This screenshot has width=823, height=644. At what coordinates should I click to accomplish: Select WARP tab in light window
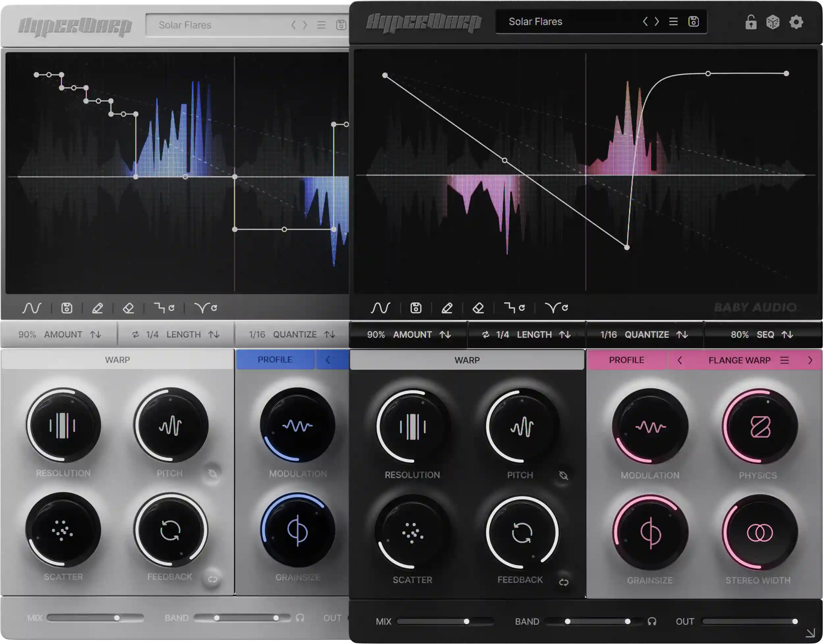[117, 360]
